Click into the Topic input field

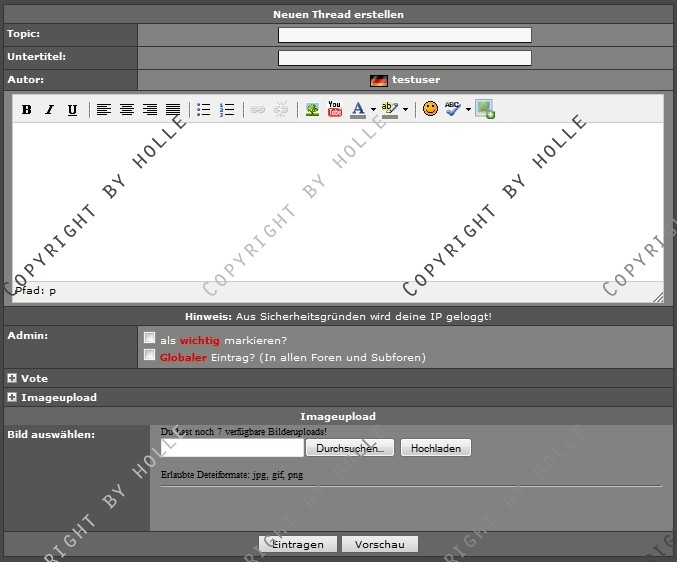pos(404,35)
